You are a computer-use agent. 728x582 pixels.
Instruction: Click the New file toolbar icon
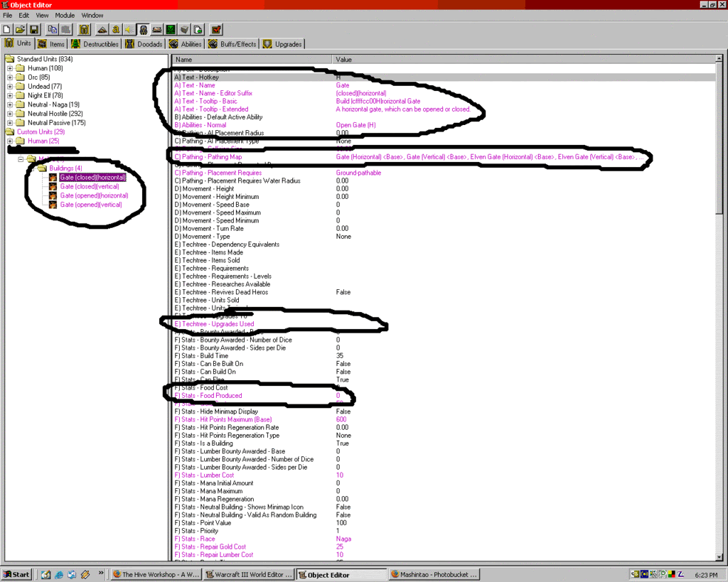pos(7,29)
